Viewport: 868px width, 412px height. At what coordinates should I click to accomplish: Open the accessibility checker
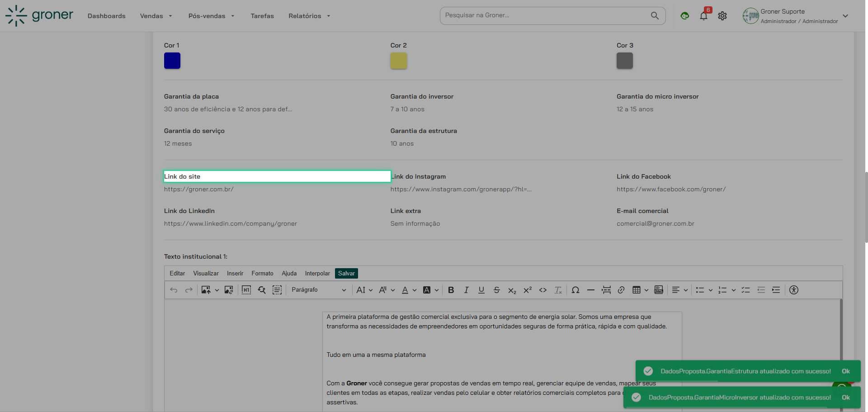click(x=794, y=290)
